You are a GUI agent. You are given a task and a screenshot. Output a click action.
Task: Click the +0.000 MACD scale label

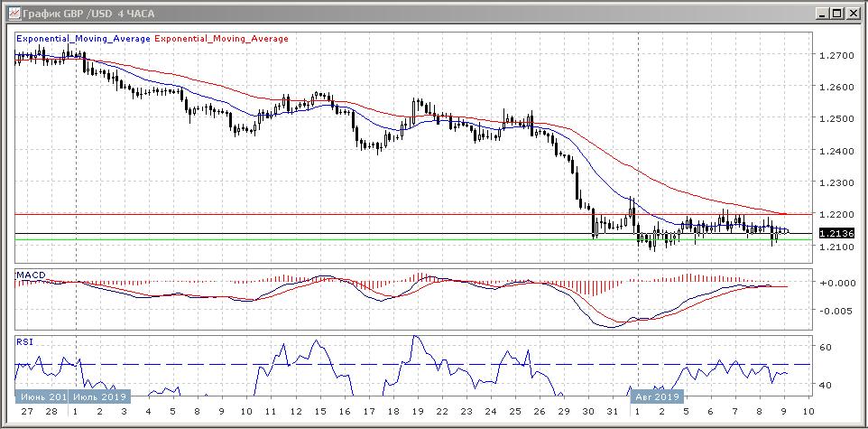pos(835,283)
